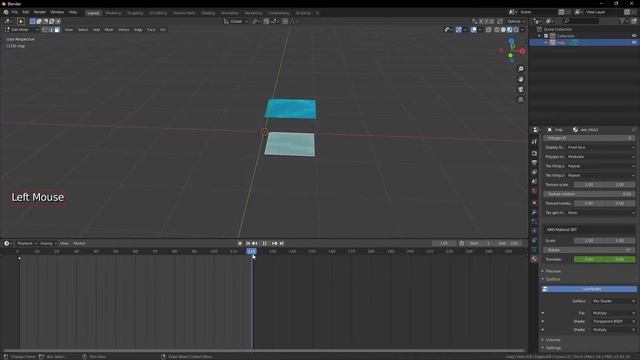Click the blue playhead frame marker

point(251,251)
